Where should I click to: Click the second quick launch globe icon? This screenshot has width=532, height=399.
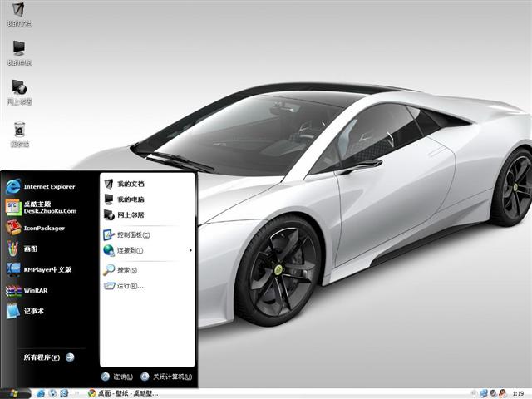[52, 393]
